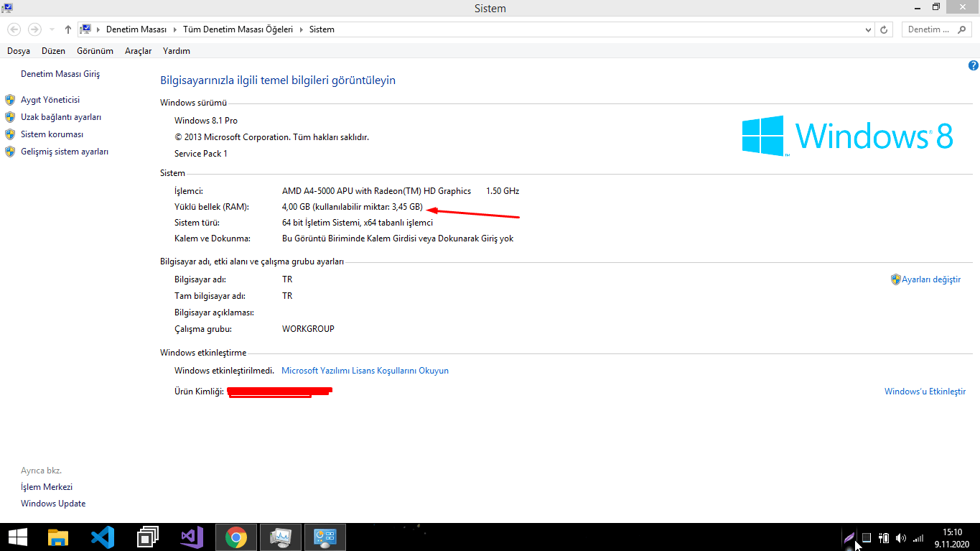Open the Düzen menu
Image resolution: width=980 pixels, height=551 pixels.
(x=53, y=51)
